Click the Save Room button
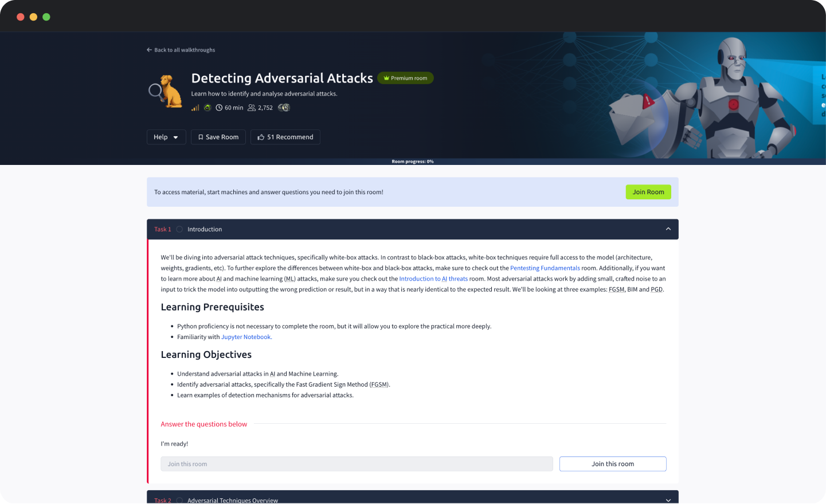Image resolution: width=826 pixels, height=504 pixels. 218,137
